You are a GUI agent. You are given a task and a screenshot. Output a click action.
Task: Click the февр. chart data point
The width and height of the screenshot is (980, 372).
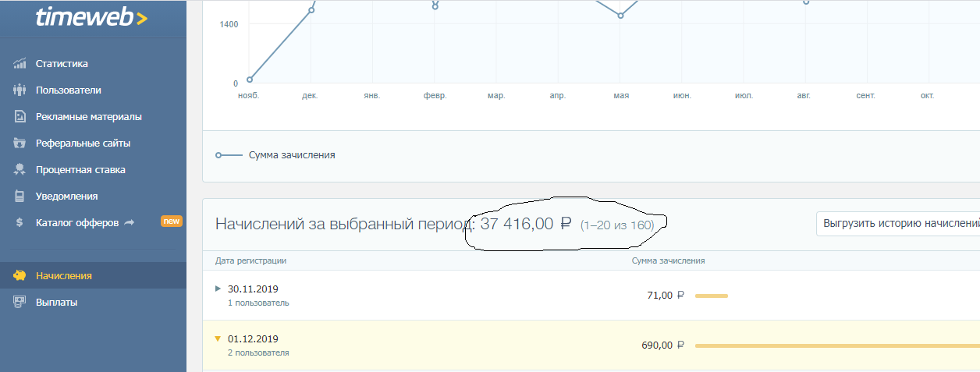pos(435,6)
